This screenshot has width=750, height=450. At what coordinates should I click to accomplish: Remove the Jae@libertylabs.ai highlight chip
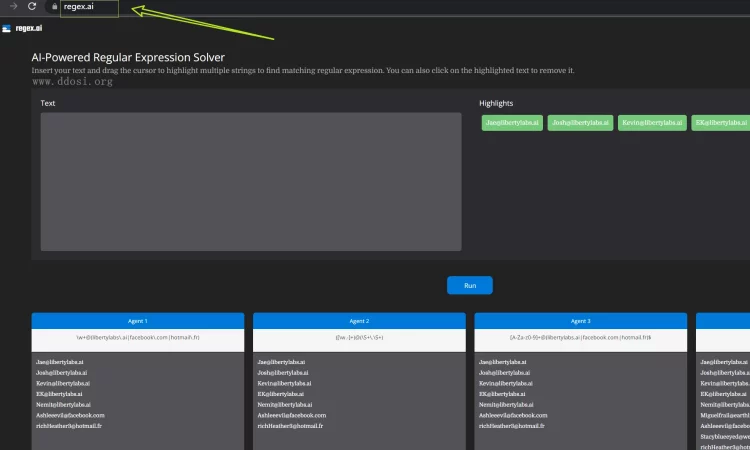coord(512,123)
